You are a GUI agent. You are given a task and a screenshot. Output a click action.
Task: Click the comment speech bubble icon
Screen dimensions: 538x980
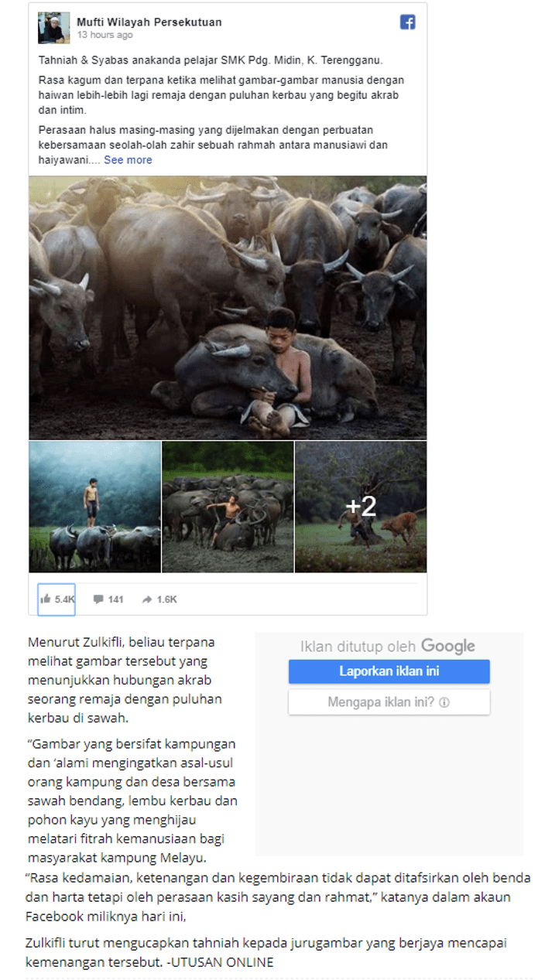(98, 599)
